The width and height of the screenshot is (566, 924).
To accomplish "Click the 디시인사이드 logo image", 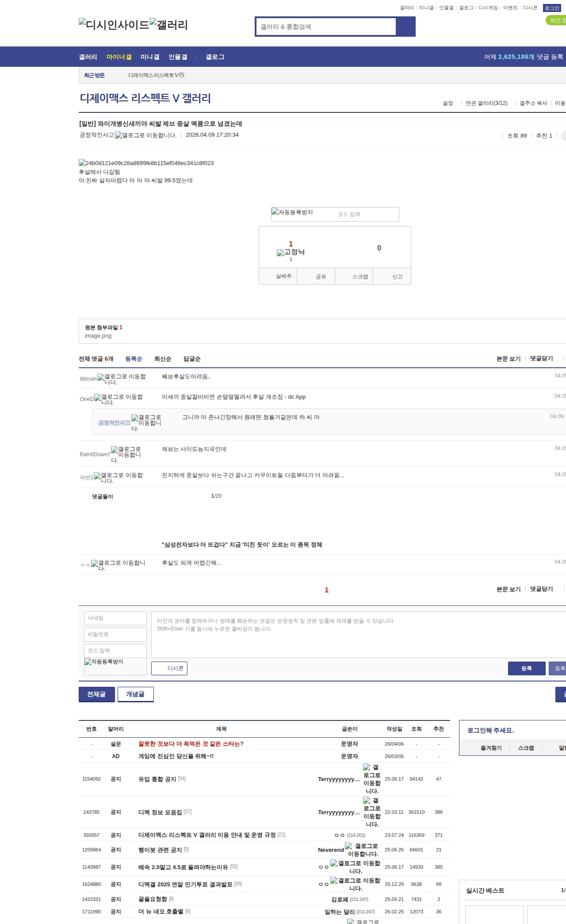I will 114,25.
